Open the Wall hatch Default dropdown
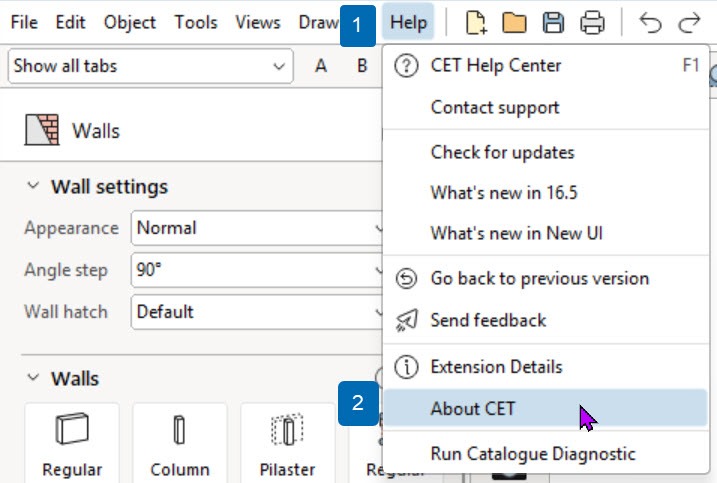Viewport: 717px width, 483px height. 257,312
